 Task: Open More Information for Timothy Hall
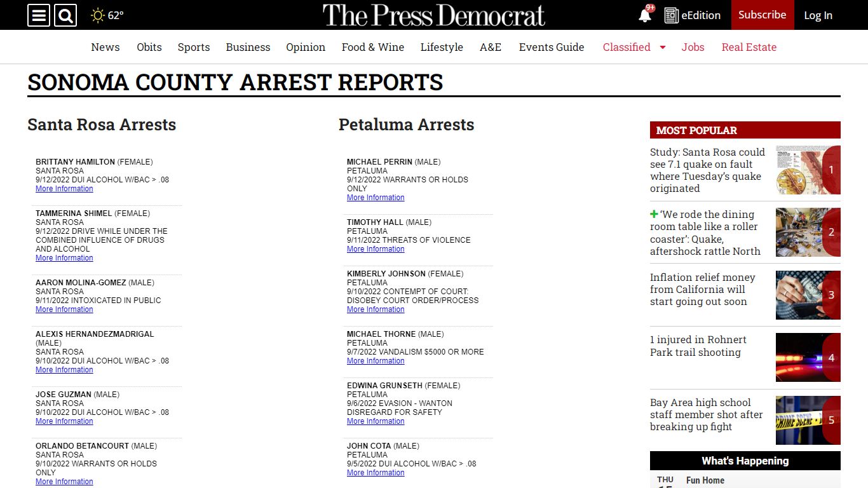[376, 249]
